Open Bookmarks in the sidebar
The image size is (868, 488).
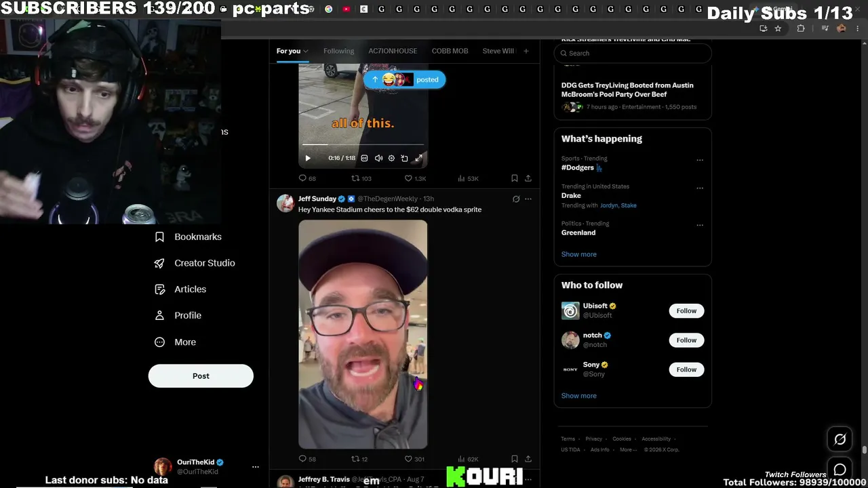coord(189,237)
